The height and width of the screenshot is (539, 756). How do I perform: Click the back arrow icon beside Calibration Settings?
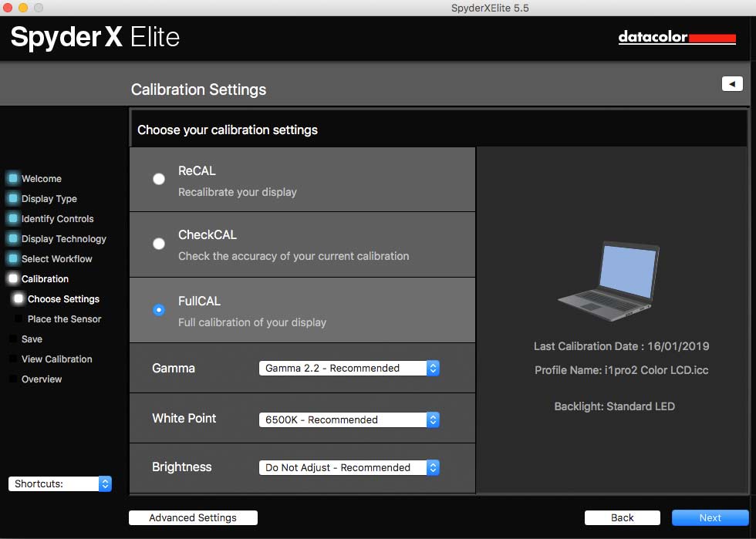click(x=732, y=84)
